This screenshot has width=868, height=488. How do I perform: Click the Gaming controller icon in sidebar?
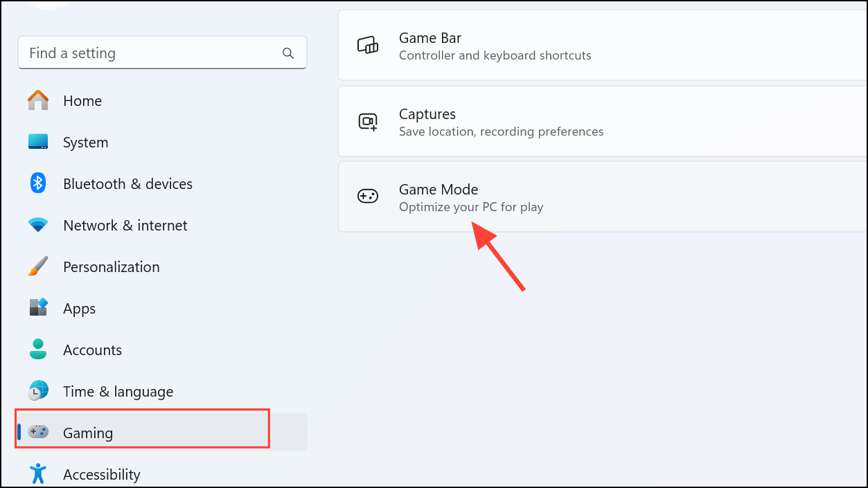coord(38,433)
